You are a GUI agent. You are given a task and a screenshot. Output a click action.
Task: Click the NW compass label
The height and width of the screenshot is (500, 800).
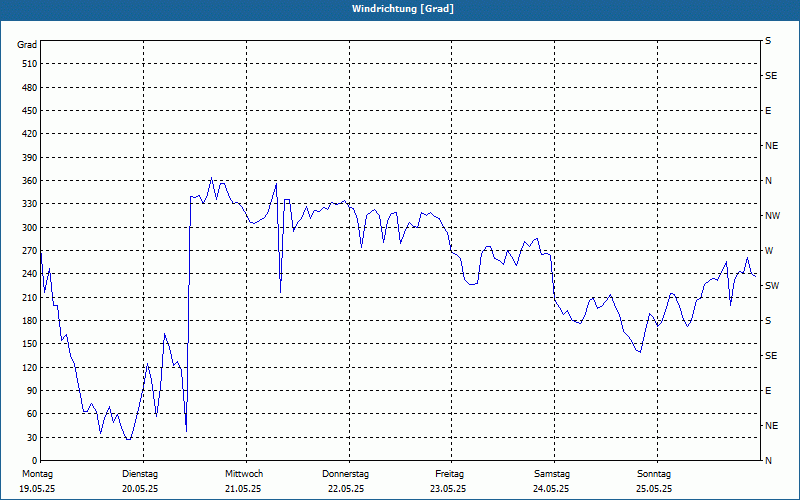click(772, 216)
